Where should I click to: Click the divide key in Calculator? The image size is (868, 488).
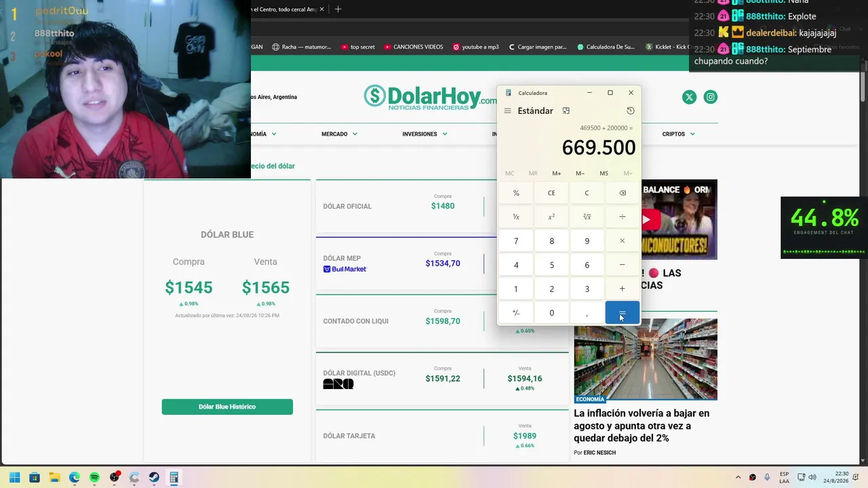[623, 217]
